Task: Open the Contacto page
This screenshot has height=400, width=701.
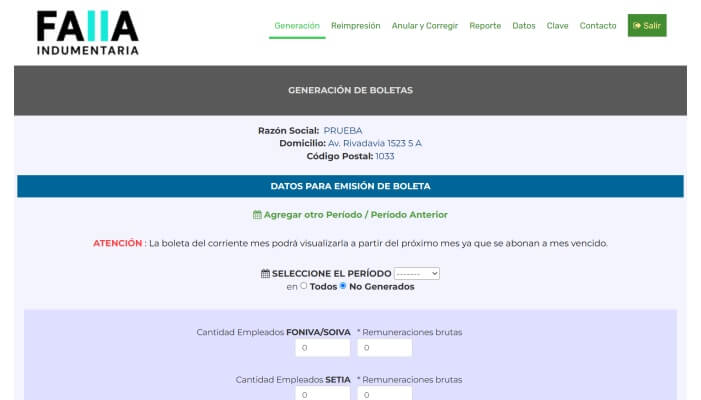Action: pos(598,26)
